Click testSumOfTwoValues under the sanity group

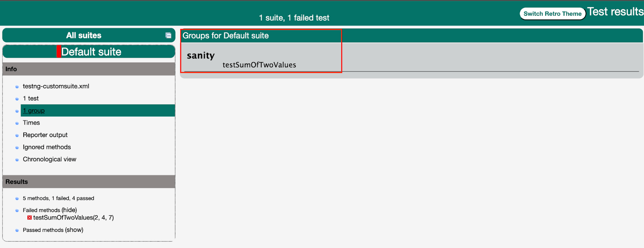pyautogui.click(x=259, y=65)
